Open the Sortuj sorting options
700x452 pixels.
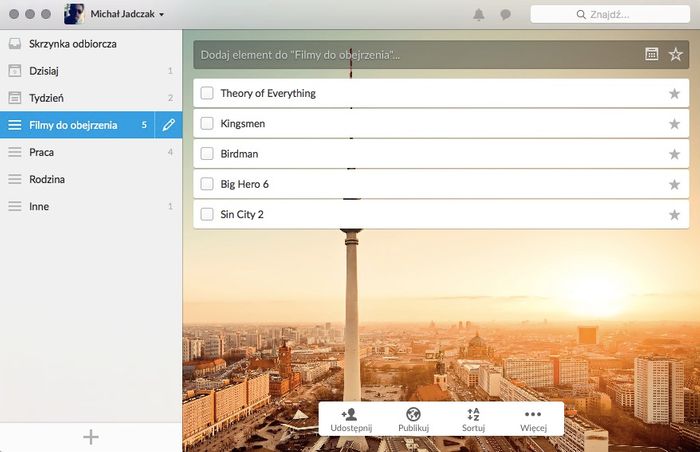tap(473, 419)
